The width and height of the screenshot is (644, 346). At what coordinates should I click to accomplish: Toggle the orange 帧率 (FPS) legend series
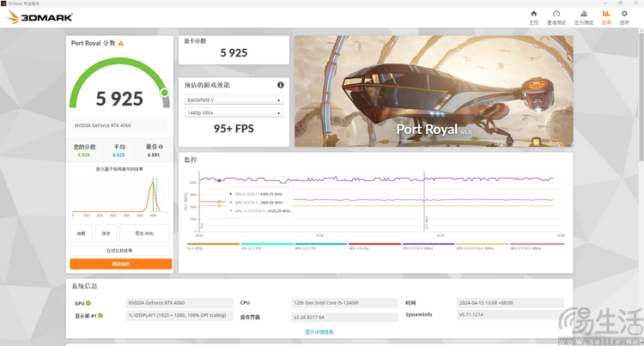point(213,246)
